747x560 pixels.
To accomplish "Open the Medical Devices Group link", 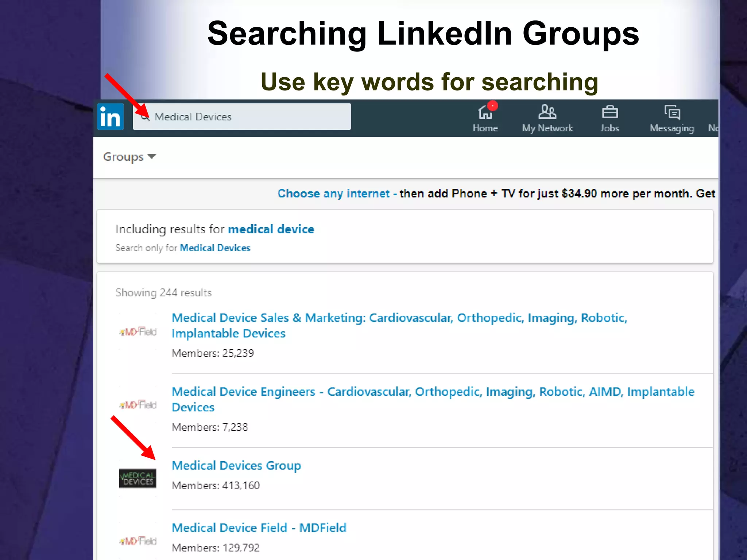I will 236,466.
